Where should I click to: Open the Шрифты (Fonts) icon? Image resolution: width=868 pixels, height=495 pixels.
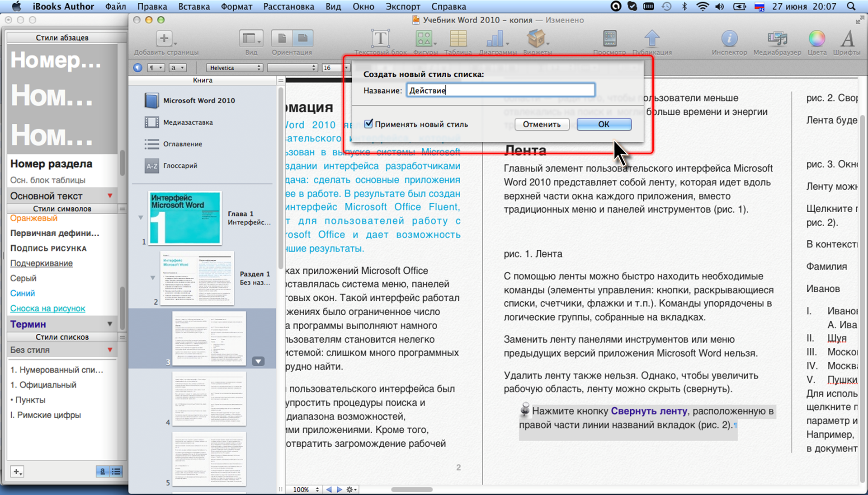coord(847,39)
